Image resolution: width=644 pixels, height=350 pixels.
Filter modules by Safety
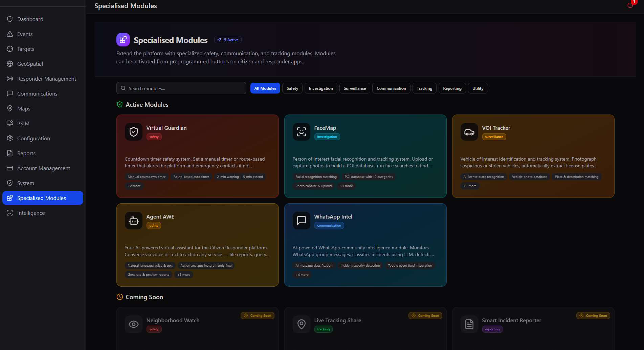(292, 88)
